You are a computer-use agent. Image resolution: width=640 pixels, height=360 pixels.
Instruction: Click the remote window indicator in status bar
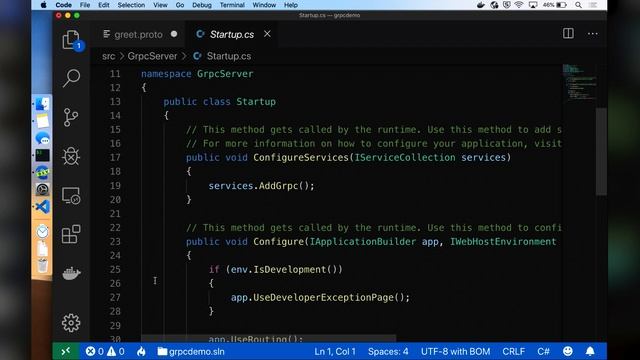pos(65,351)
